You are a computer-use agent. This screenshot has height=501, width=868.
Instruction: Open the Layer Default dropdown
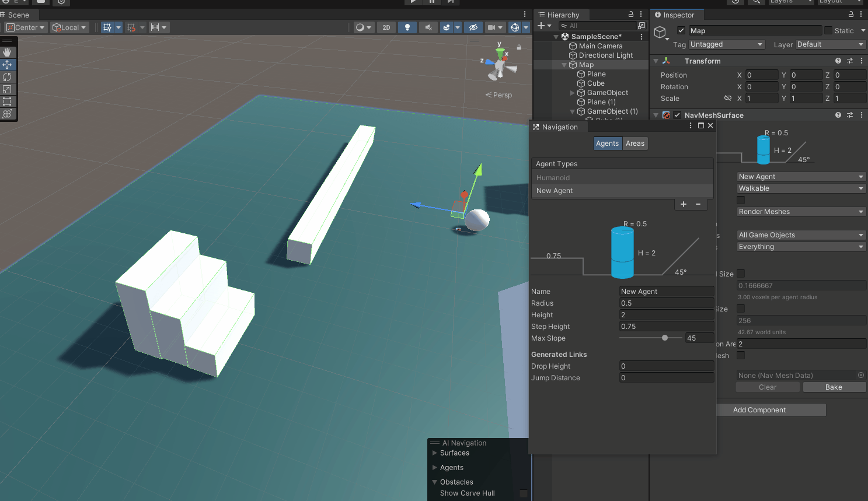(x=831, y=44)
